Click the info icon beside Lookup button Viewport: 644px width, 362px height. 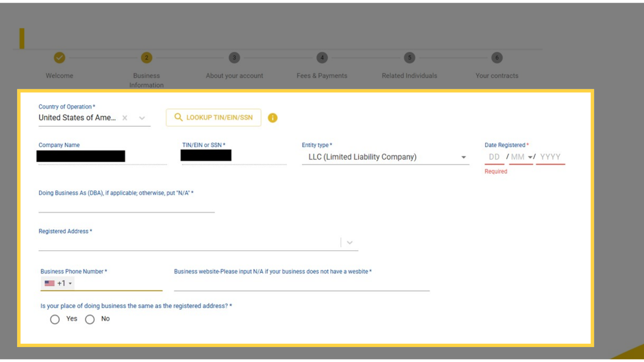click(x=273, y=118)
